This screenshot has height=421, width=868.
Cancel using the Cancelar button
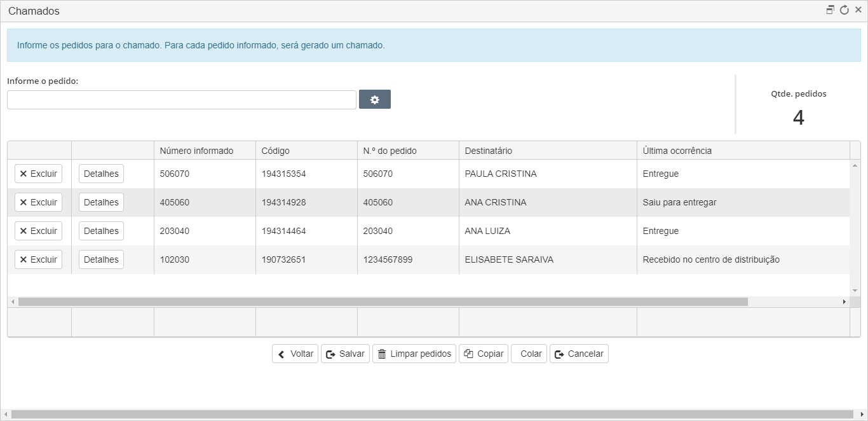click(579, 354)
